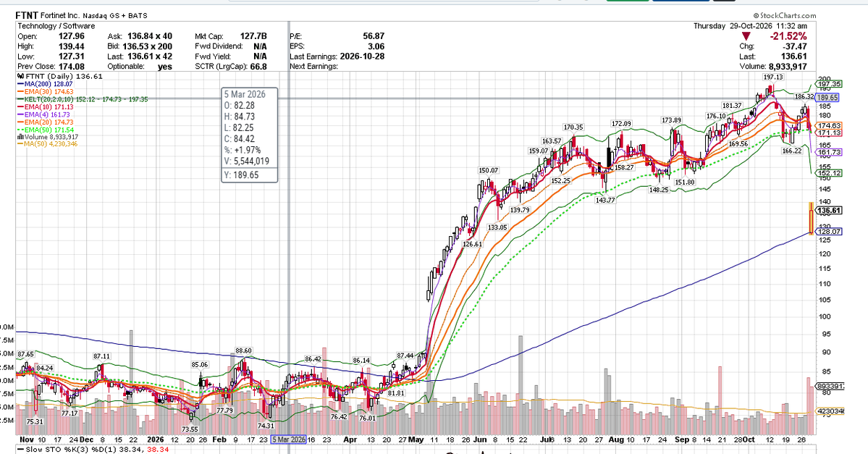
Task: Click the MA(50) 4,230,346 legend entry
Action: [x=48, y=144]
